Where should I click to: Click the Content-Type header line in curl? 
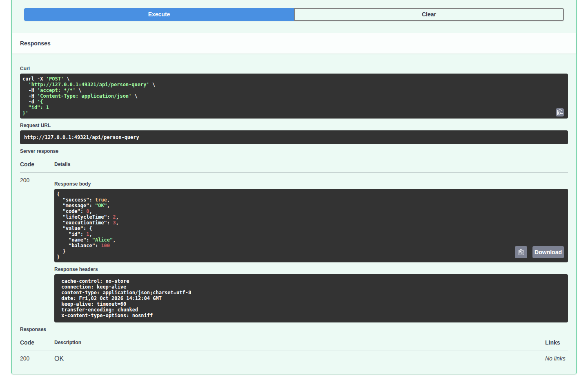83,96
